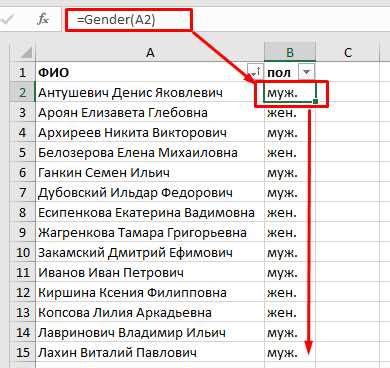This screenshot has width=390, height=368.
Task: Select the муж. cell in Лавринович row
Action: [x=290, y=332]
